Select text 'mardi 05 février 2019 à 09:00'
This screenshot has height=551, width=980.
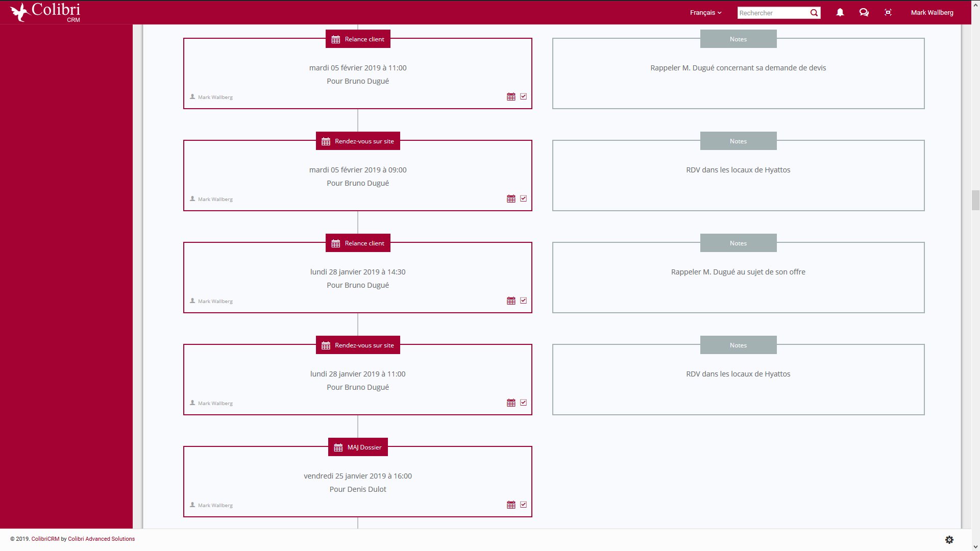358,170
